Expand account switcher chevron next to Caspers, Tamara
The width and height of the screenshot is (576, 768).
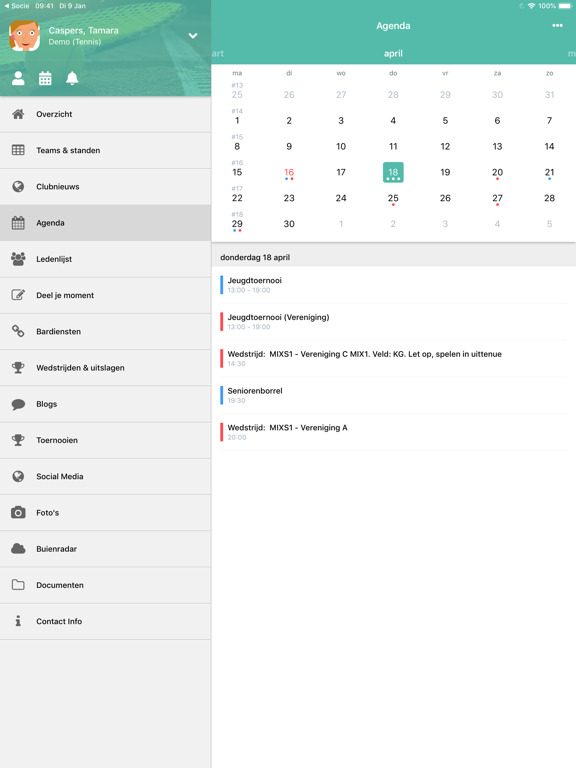coord(193,36)
